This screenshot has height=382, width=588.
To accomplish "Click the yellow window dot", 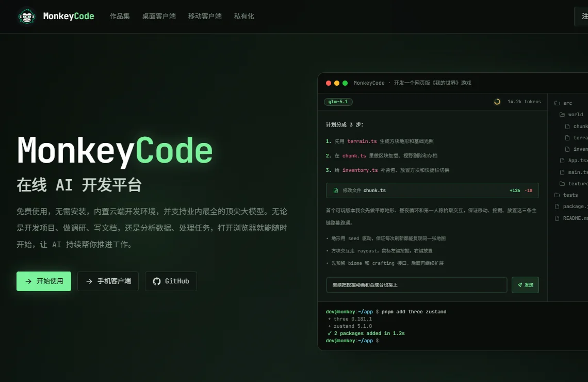I will [337, 83].
